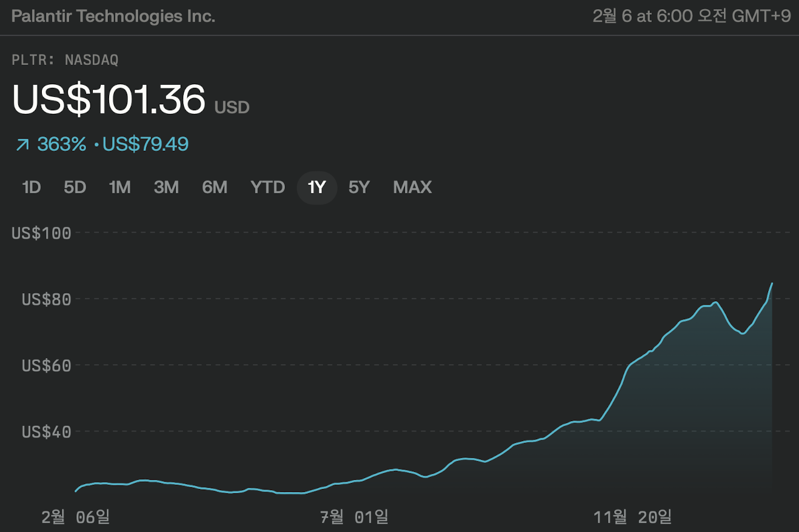This screenshot has width=799, height=532.
Task: Click the 7월 01일 date axis label
Action: point(354,517)
